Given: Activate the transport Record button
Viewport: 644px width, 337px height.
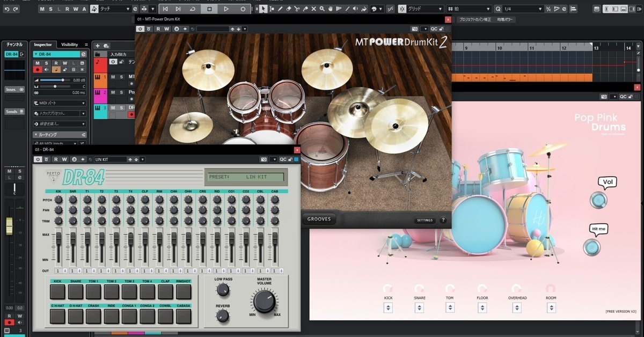Looking at the screenshot, I should coord(243,9).
